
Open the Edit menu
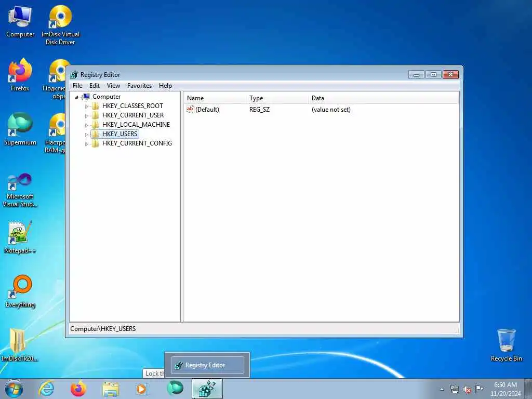[x=95, y=86]
